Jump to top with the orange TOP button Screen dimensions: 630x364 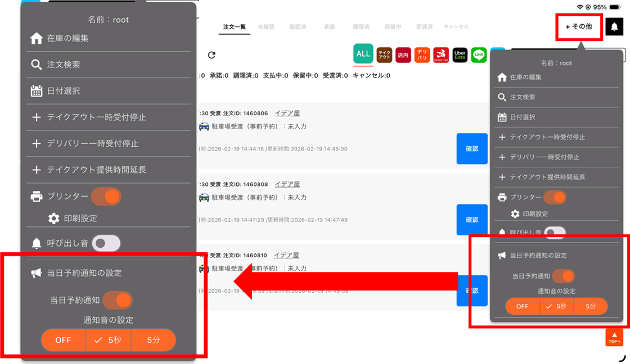tap(614, 338)
